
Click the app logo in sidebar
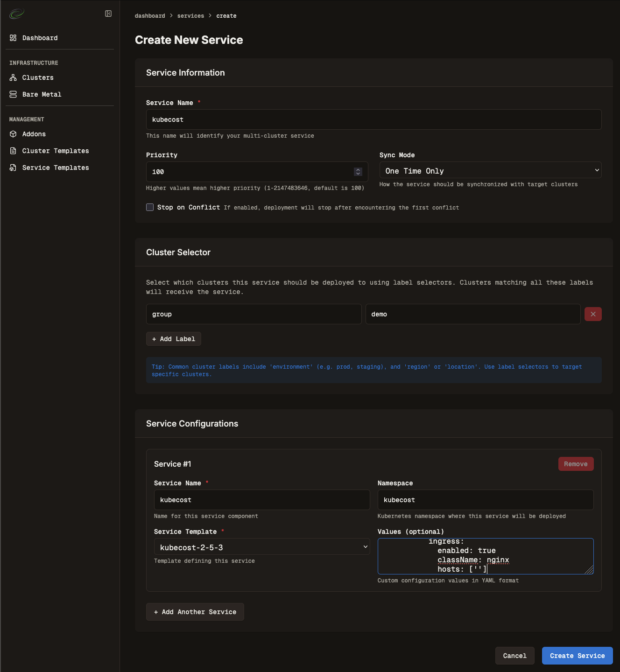pyautogui.click(x=16, y=14)
